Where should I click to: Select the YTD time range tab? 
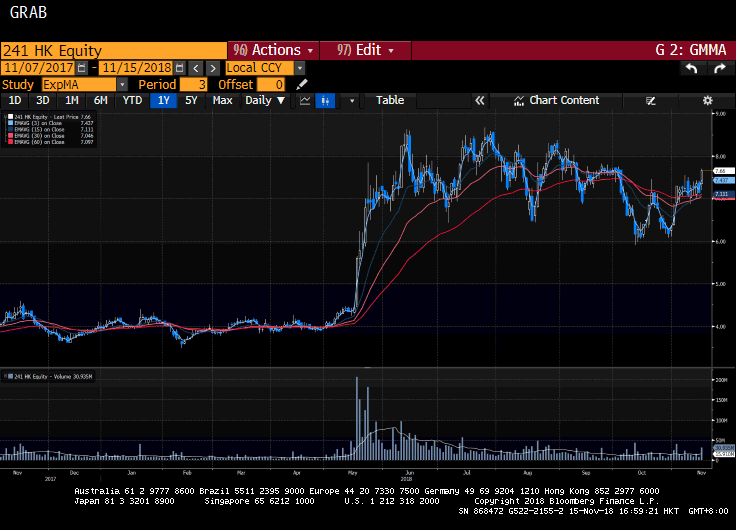coord(132,100)
